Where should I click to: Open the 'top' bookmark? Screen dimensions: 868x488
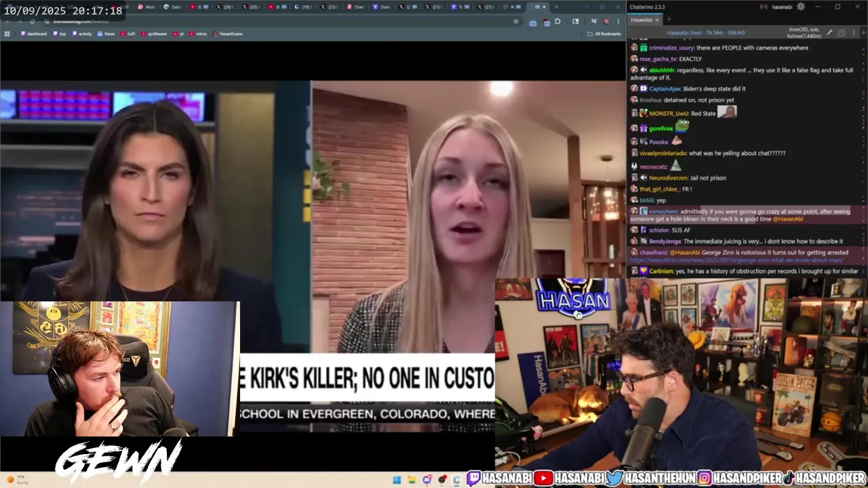coord(59,34)
